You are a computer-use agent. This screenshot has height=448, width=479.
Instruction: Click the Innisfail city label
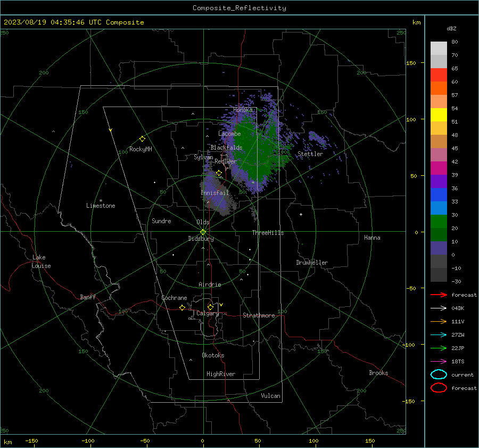click(215, 193)
